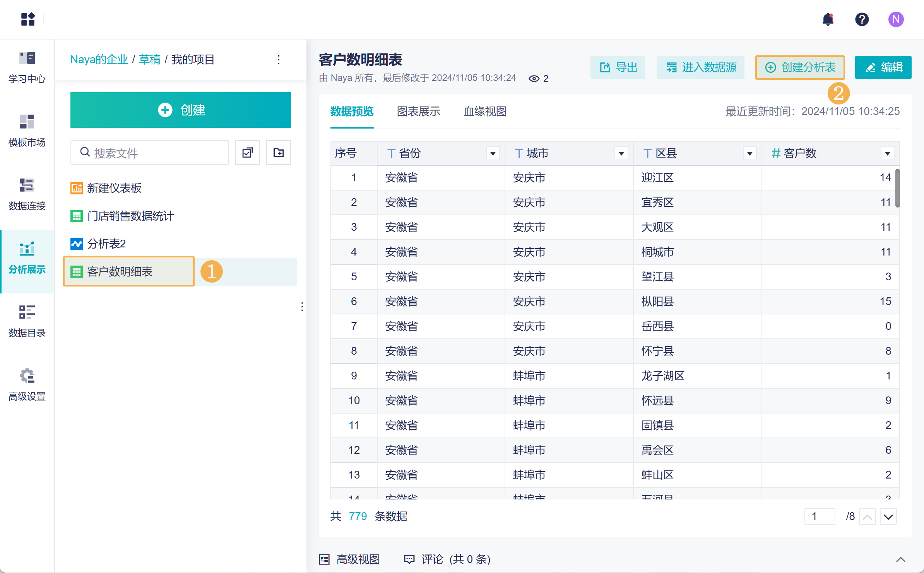Image resolution: width=924 pixels, height=573 pixels.
Task: Open 客户数 column dropdown arrow
Action: [888, 153]
